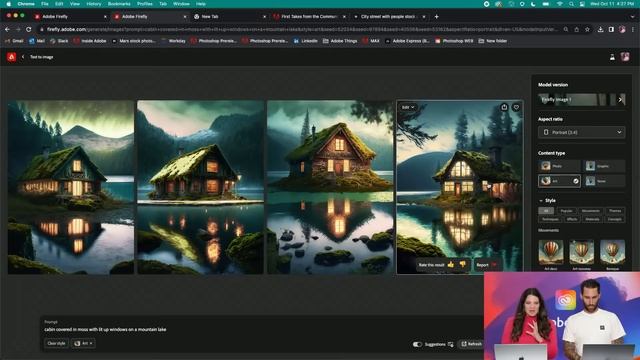Viewport: 640px width, 360px height.
Task: Open the Aspect ratio Portrait (3:4) dropdown
Action: (x=582, y=132)
